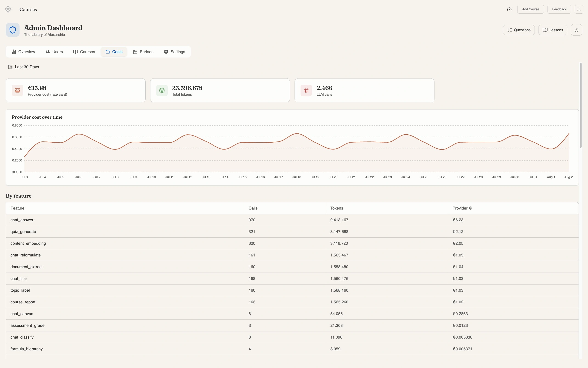Screen dimensions: 588x368
Task: Select the chat_canvas row
Action: click(x=292, y=314)
